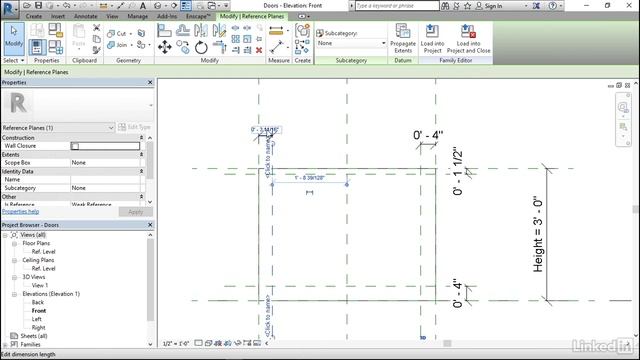Click the Array tool icon
The image size is (640, 360).
coord(236,39)
